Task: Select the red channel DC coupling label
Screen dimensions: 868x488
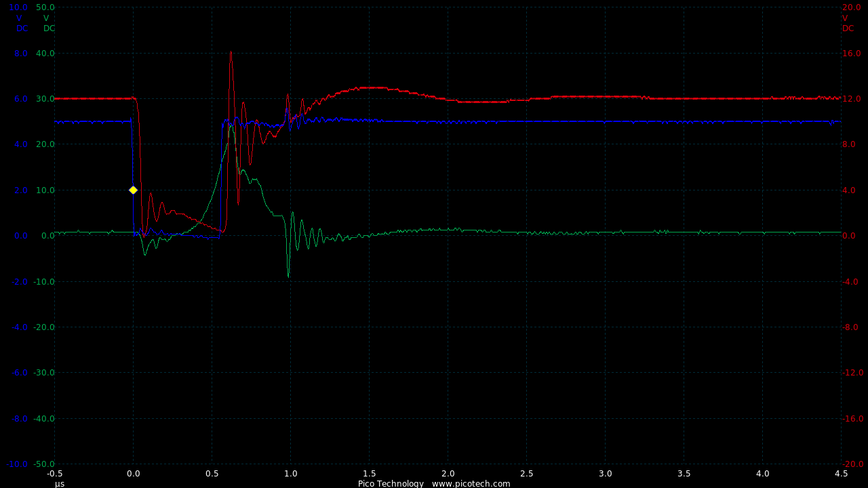Action: (x=848, y=28)
